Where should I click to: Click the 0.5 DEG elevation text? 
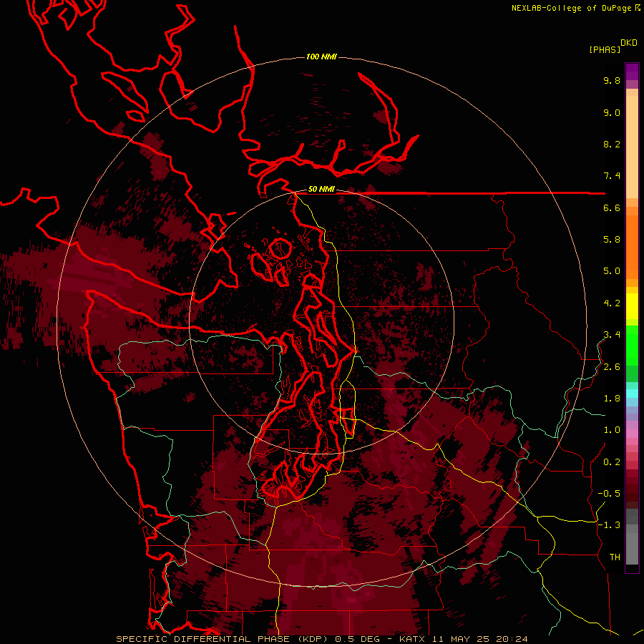point(358,639)
